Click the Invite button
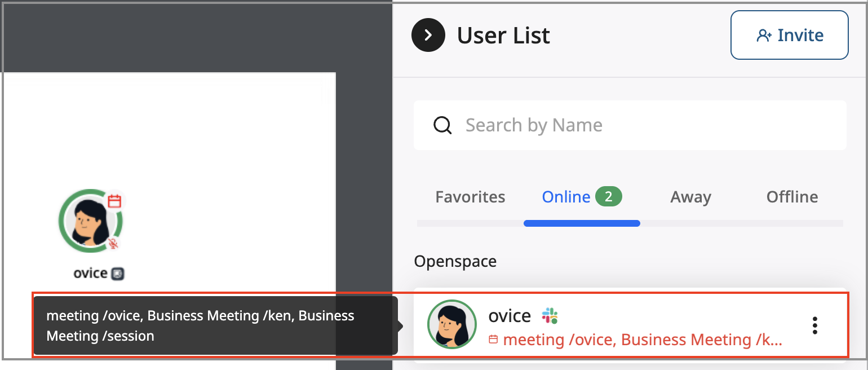868x370 pixels. [789, 34]
